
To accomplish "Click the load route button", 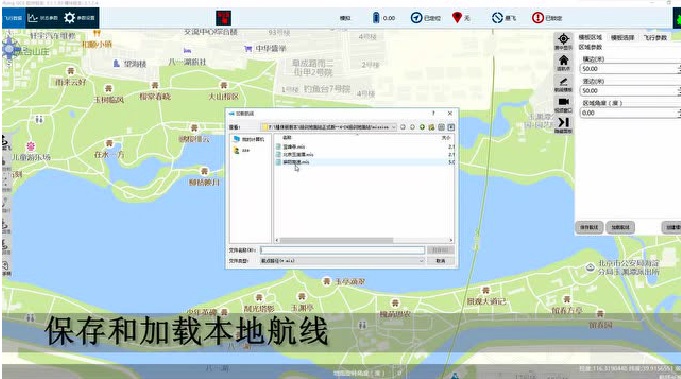I will (620, 227).
